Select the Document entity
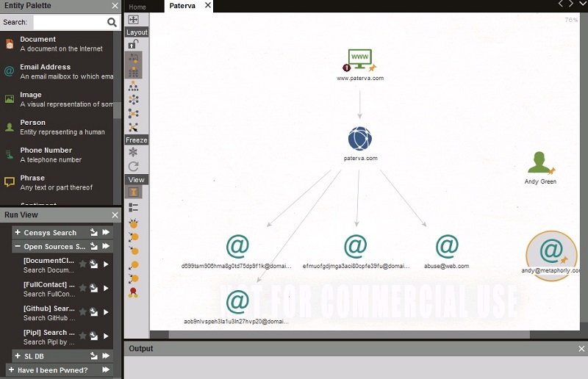This screenshot has height=379, width=588. 57,44
